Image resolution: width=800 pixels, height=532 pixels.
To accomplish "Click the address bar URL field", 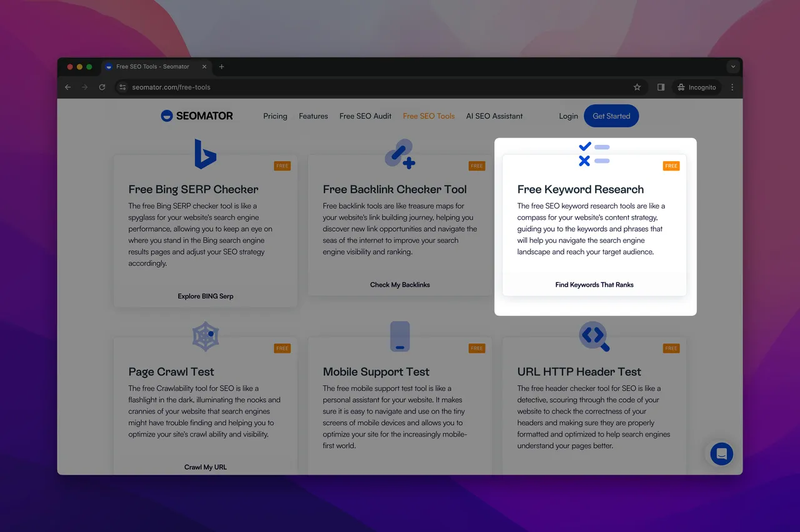I will 375,87.
